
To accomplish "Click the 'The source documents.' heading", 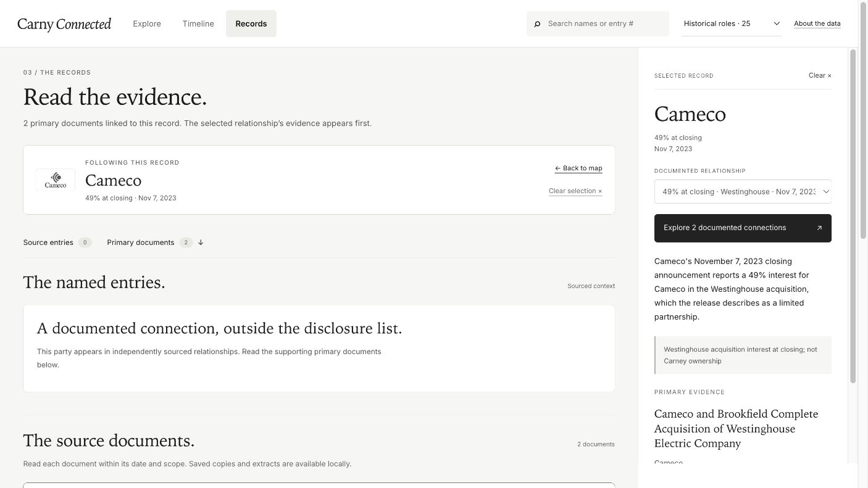I will click(109, 440).
